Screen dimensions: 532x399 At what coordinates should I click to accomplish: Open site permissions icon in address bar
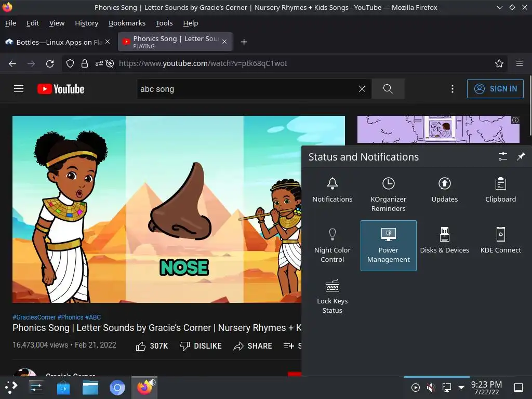[x=99, y=63]
